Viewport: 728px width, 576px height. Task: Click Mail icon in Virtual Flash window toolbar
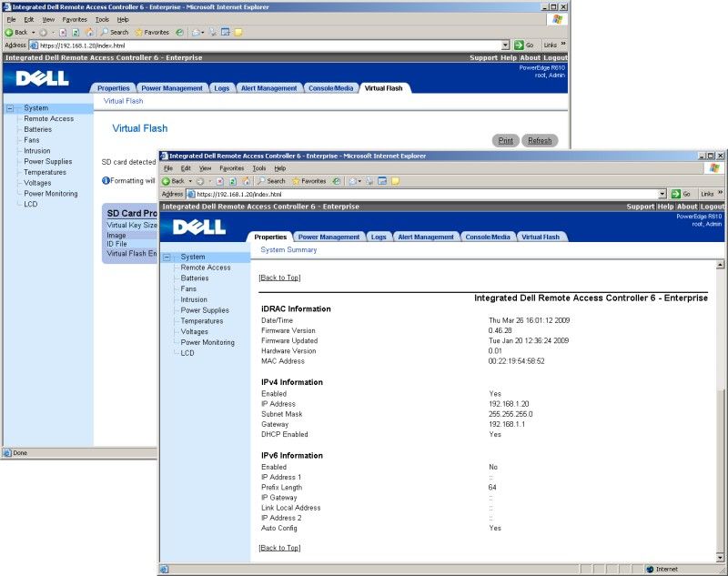[196, 32]
